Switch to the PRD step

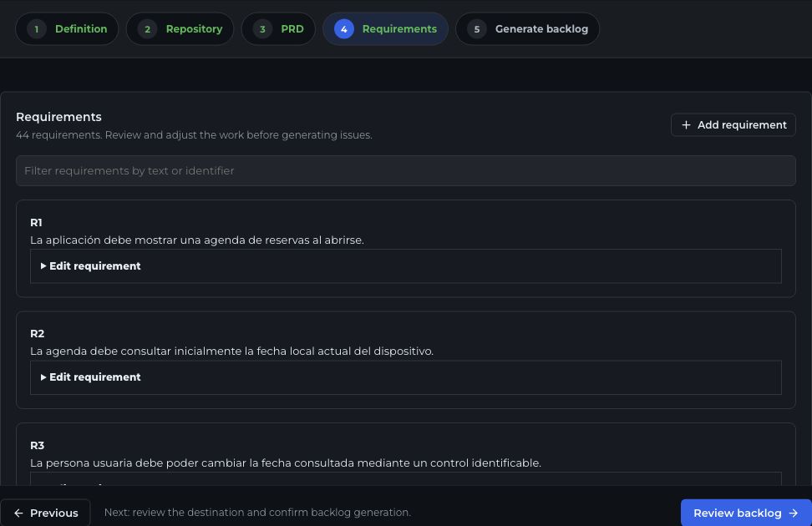tap(278, 29)
